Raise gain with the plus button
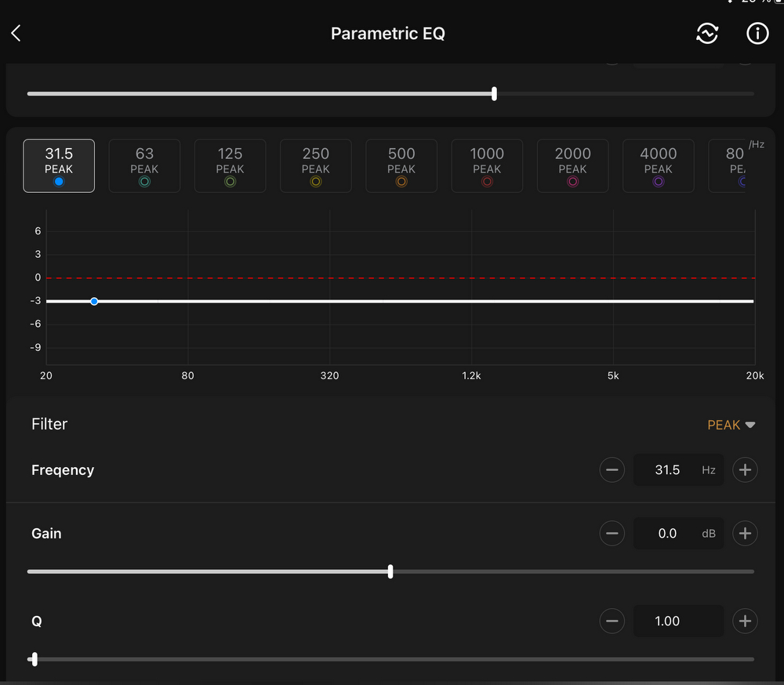 coord(745,534)
